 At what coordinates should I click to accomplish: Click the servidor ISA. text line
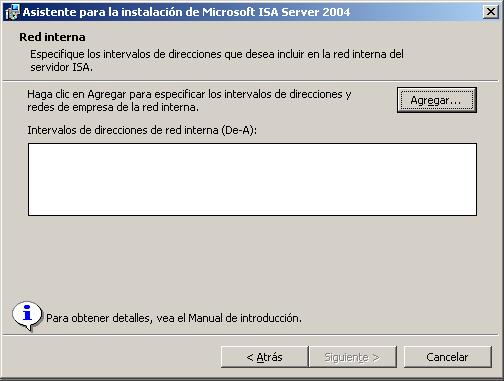[61, 67]
